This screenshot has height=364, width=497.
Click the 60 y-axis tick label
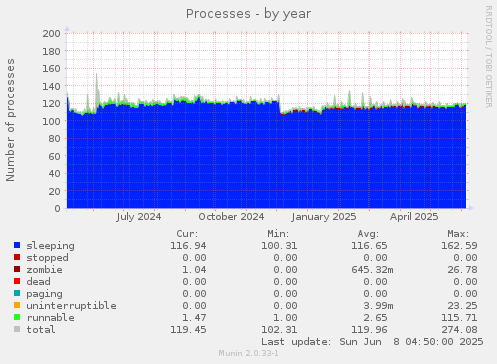(54, 156)
